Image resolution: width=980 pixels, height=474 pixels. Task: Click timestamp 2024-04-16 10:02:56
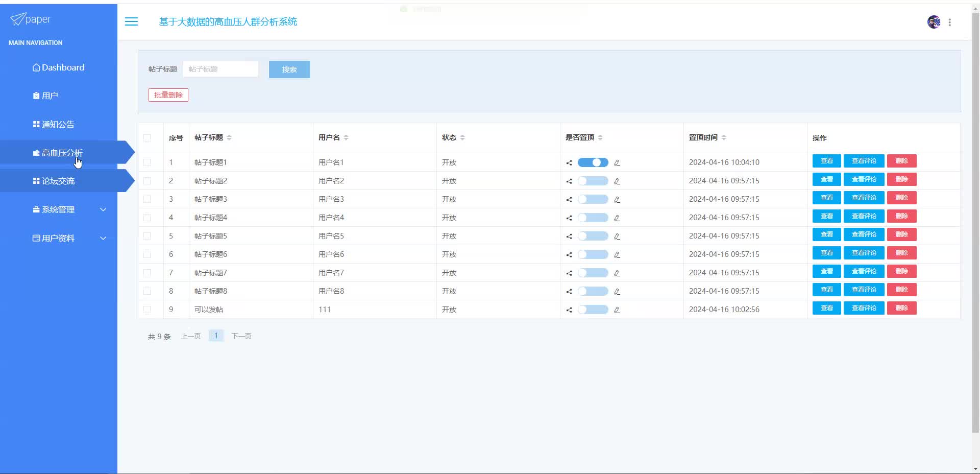724,310
